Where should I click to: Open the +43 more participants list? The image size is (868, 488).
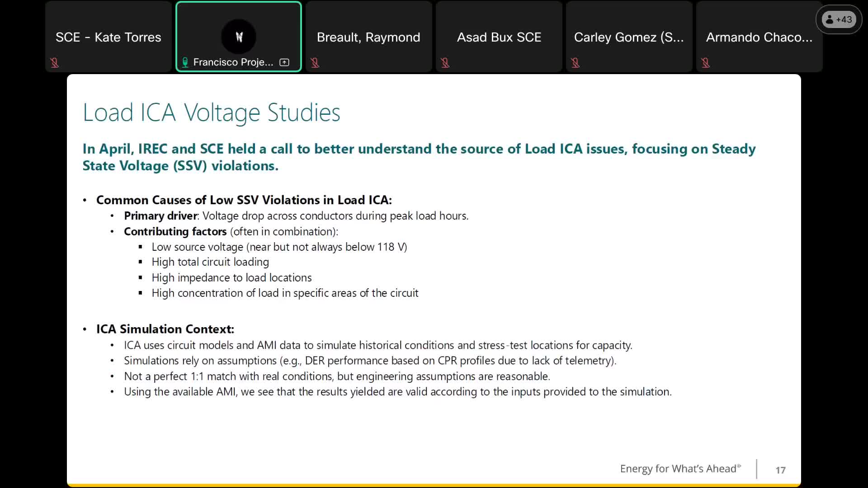pos(839,19)
